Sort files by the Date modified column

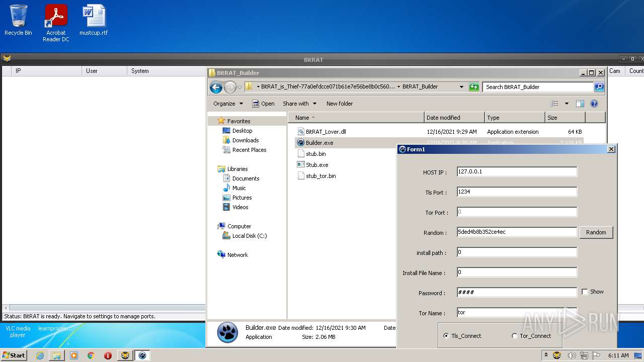[454, 118]
